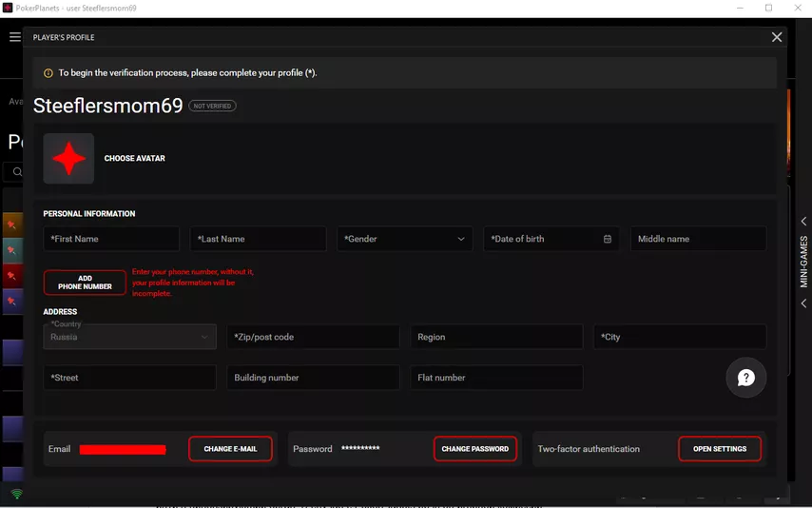Open the hamburger menu icon

(14, 37)
